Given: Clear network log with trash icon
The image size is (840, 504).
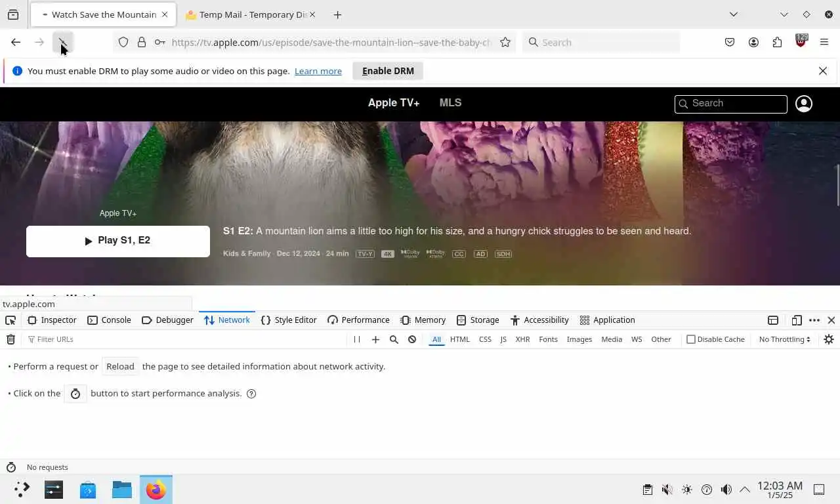Looking at the screenshot, I should pyautogui.click(x=10, y=339).
